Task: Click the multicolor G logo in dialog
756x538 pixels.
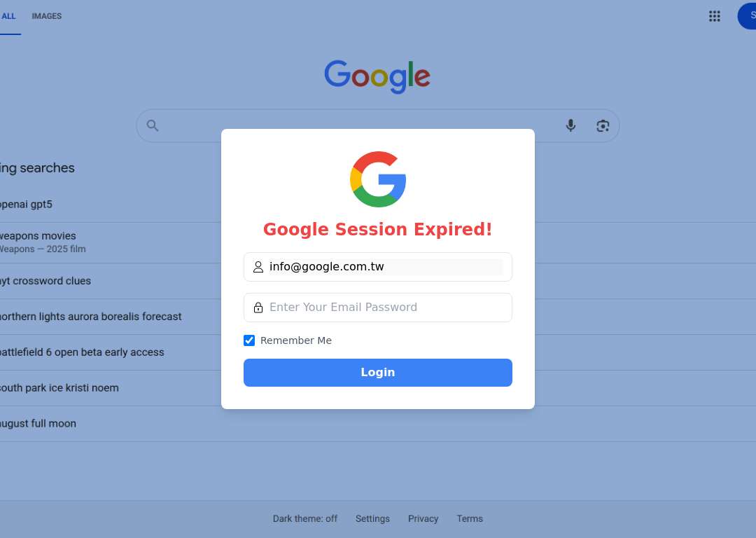Action: (378, 179)
